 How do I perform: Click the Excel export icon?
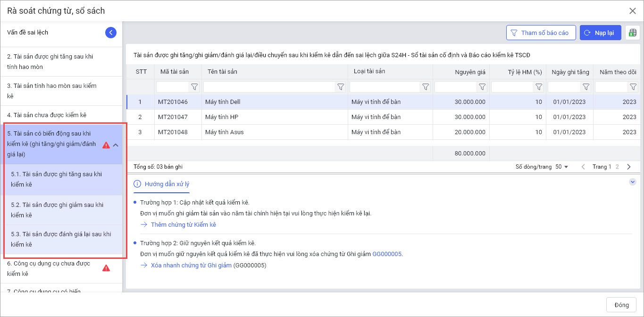point(633,33)
